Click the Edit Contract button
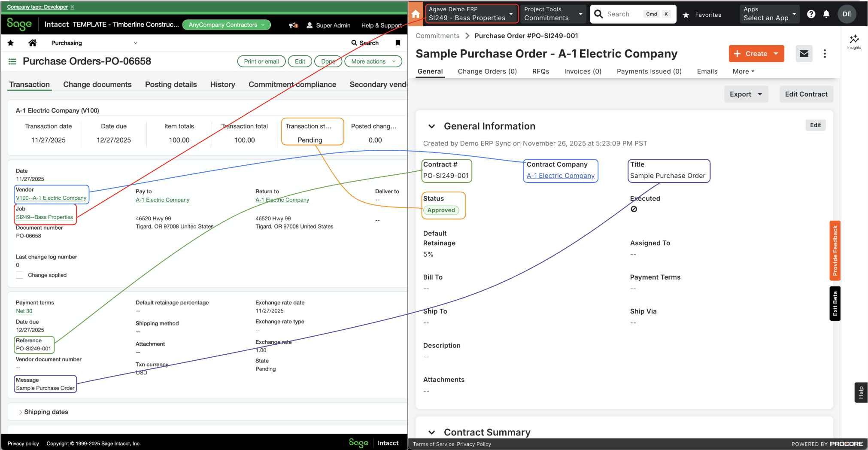The image size is (868, 450). pos(806,94)
